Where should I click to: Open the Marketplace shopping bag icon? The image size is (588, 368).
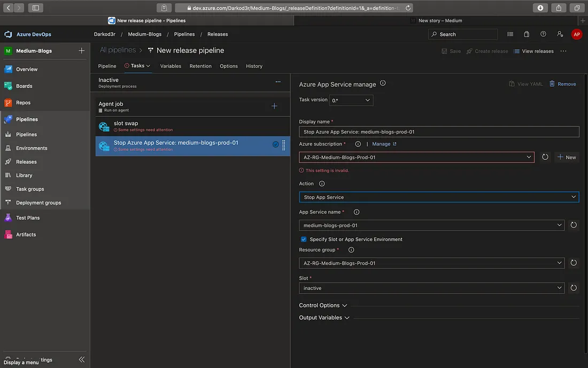(527, 34)
